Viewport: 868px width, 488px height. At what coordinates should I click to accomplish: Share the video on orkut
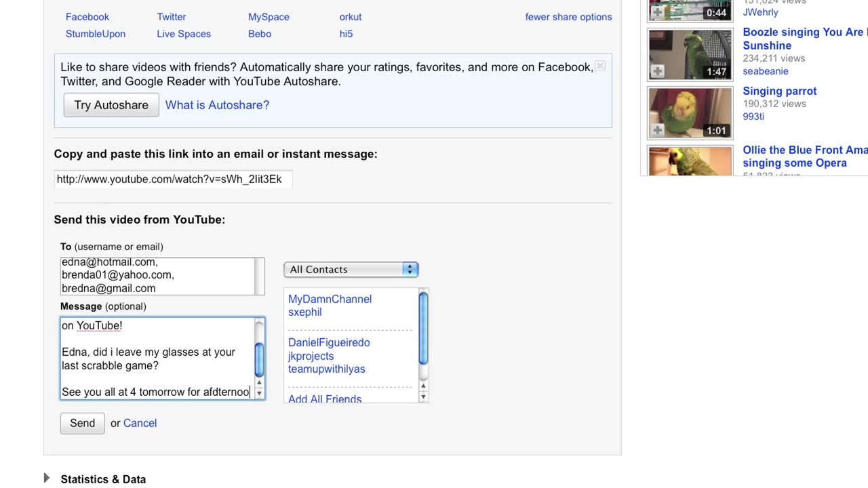[x=350, y=17]
